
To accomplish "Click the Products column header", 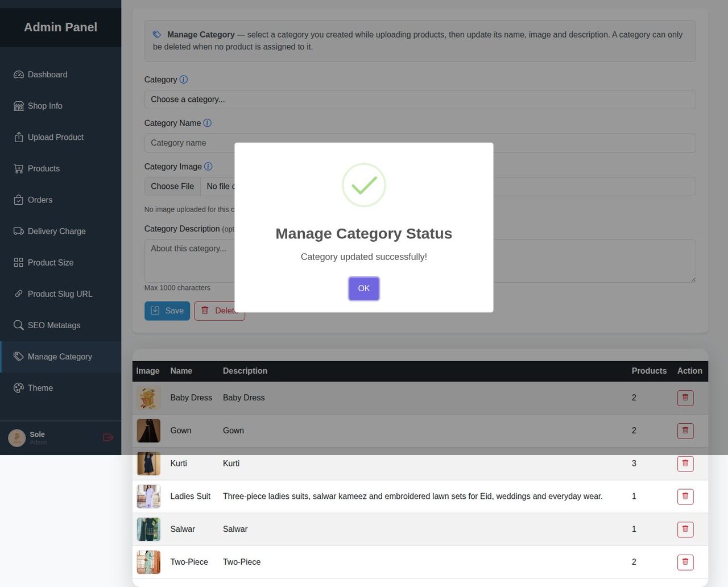I will click(x=649, y=371).
